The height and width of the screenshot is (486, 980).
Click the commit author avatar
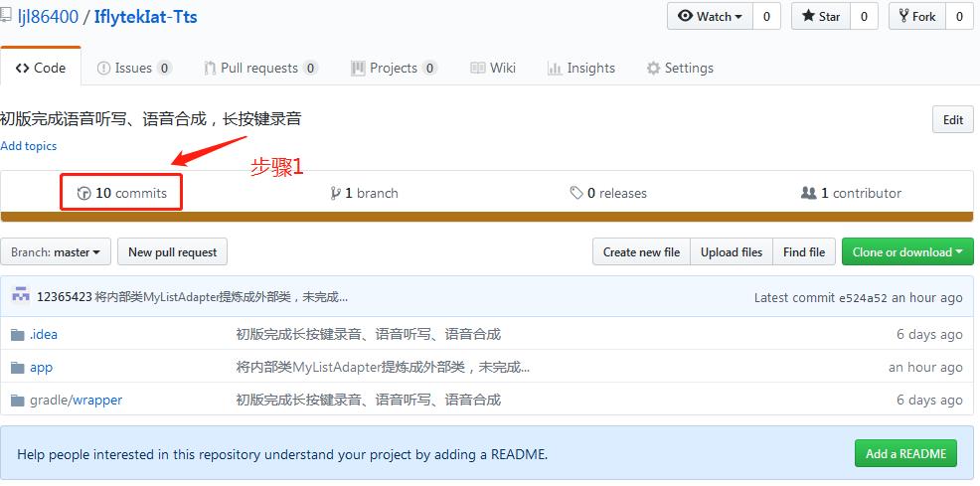(21, 294)
